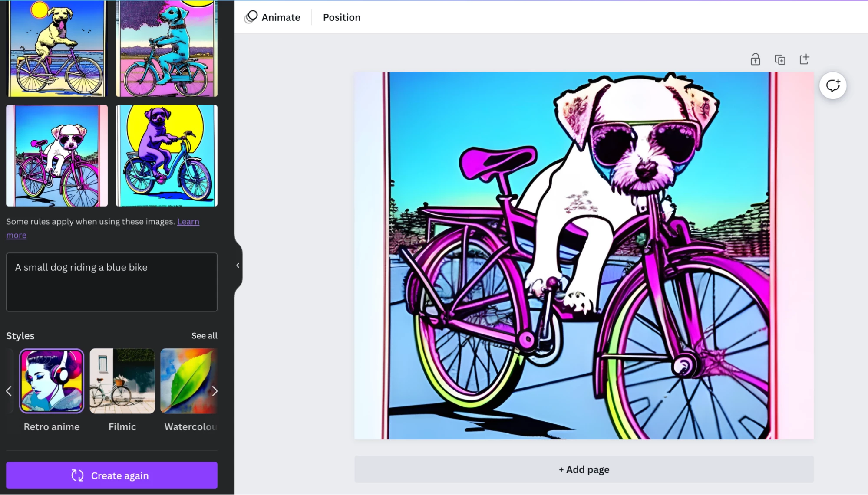Click the Create again button
Screen dimensions: 868x495
coord(112,475)
